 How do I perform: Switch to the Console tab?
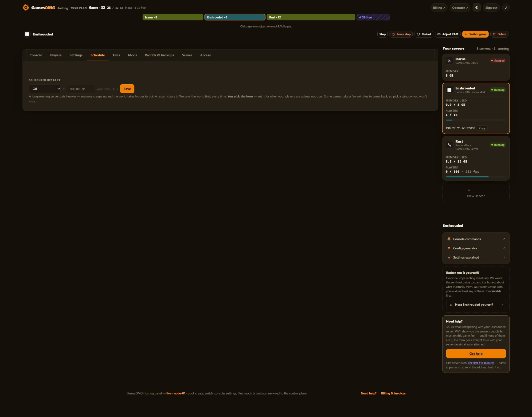36,55
